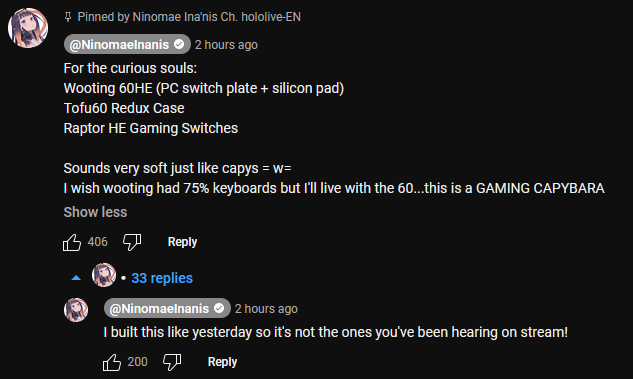Open large Ninomae Ina'nis profile avatar

click(28, 28)
